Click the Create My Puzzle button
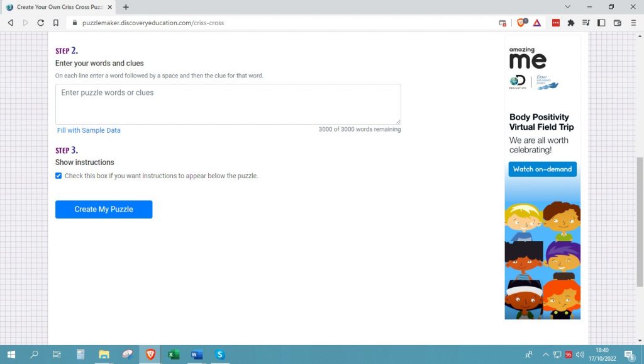 click(104, 209)
